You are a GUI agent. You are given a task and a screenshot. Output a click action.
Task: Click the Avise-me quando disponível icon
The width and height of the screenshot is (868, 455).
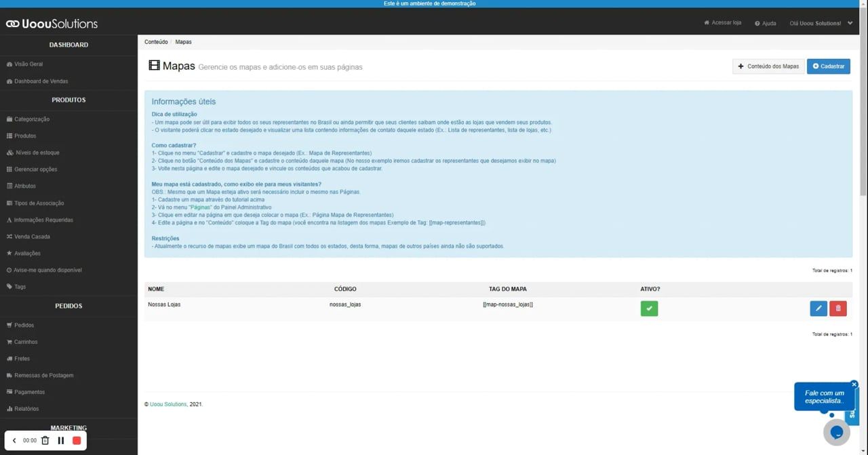coord(9,270)
